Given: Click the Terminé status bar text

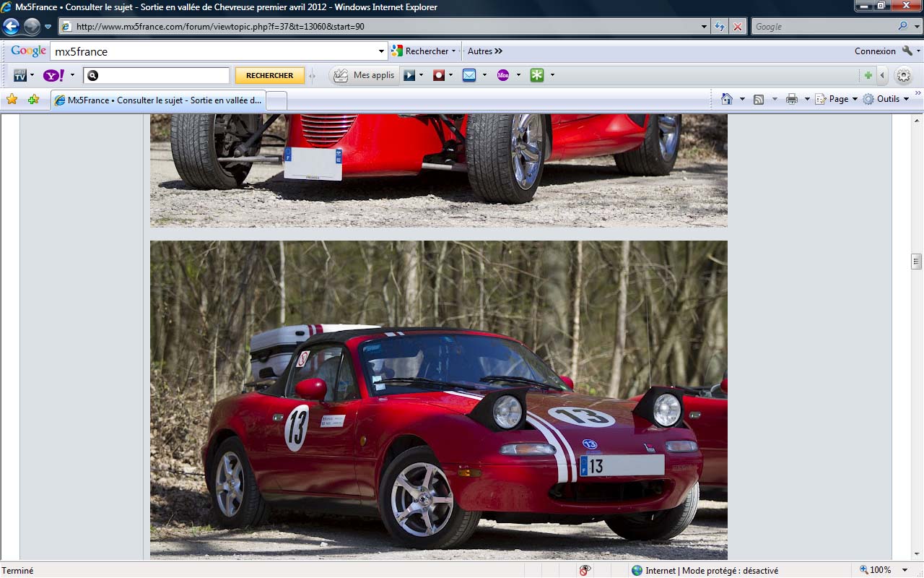Looking at the screenshot, I should (x=18, y=570).
